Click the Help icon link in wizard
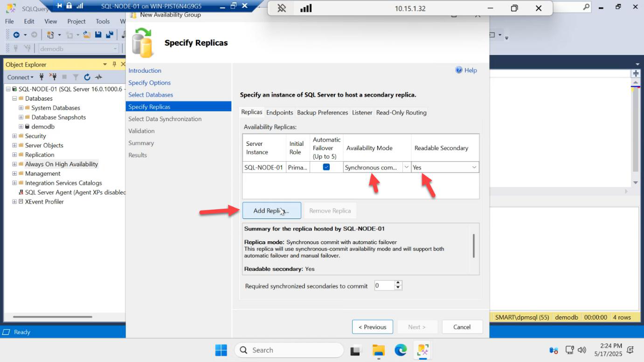This screenshot has height=362, width=644. coord(466,70)
